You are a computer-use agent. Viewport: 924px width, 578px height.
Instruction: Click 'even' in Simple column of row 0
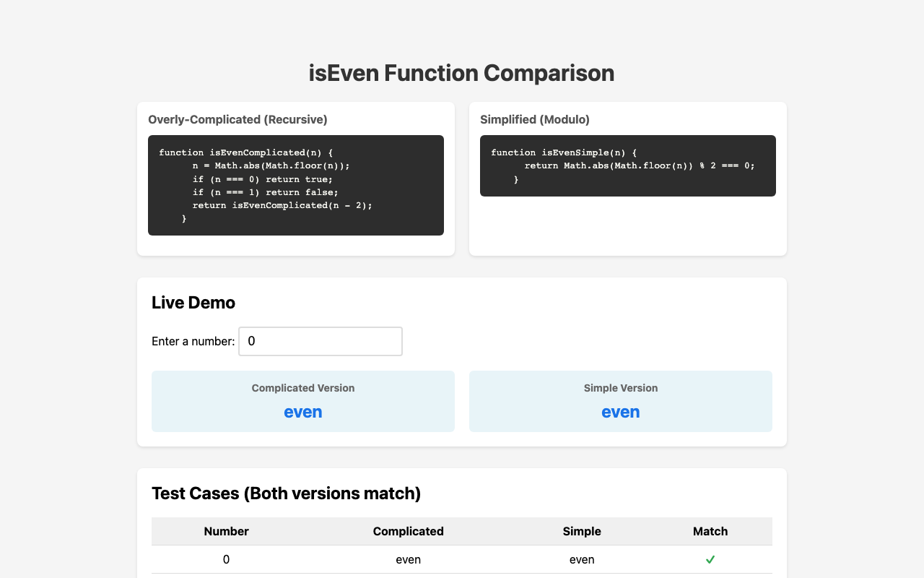pos(582,559)
